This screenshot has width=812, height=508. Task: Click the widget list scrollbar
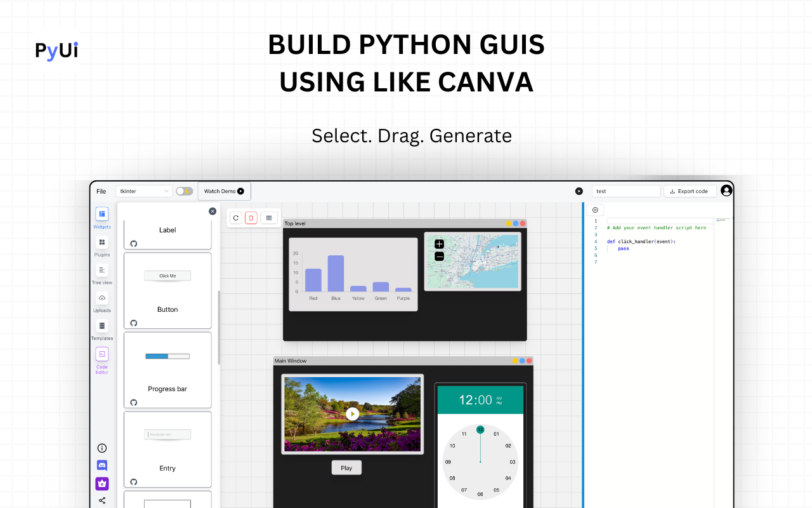point(219,328)
